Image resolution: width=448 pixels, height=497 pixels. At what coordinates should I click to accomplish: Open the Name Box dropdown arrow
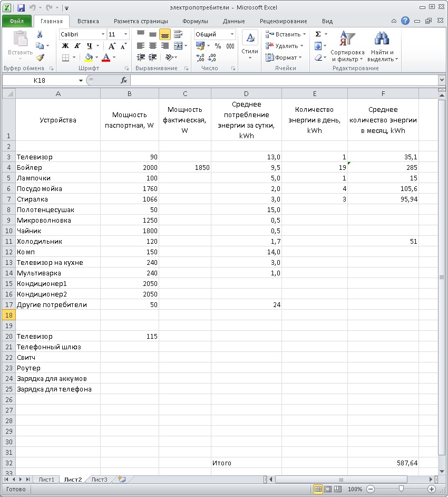pyautogui.click(x=81, y=81)
